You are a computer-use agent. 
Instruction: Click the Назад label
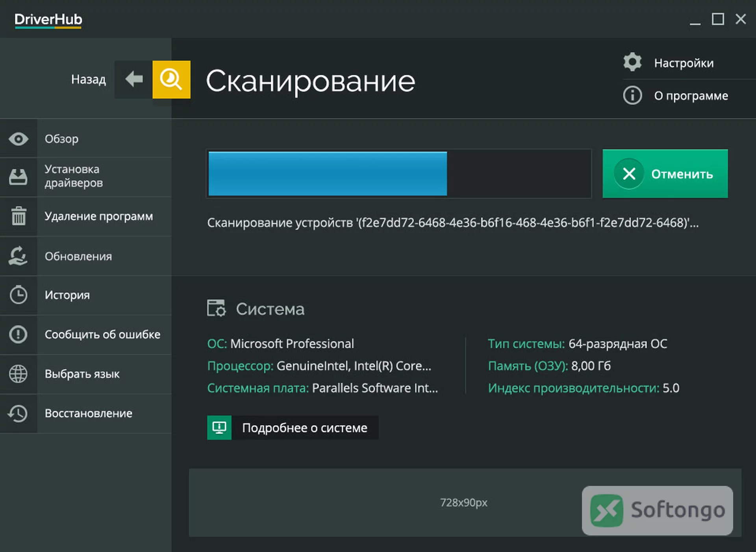(89, 79)
